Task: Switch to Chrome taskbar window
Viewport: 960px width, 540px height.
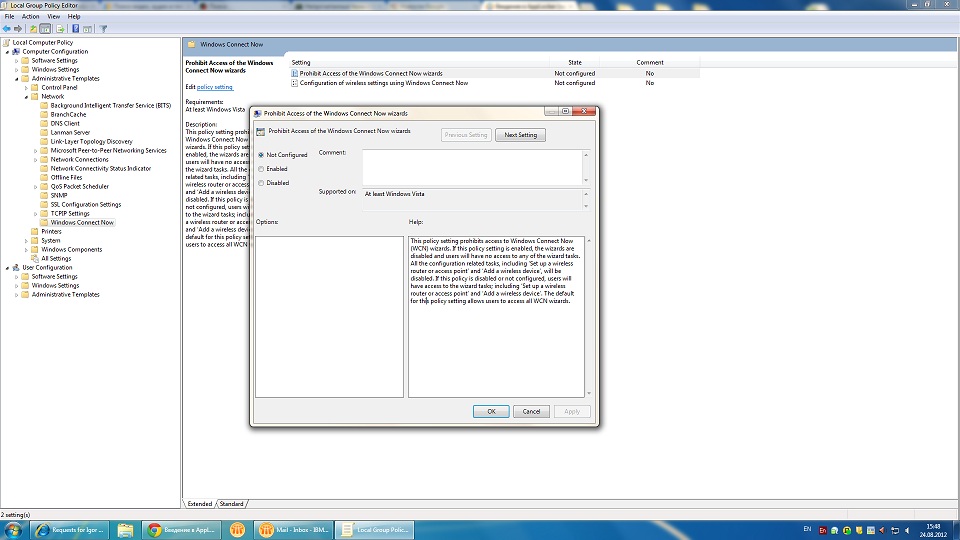Action: click(180, 530)
